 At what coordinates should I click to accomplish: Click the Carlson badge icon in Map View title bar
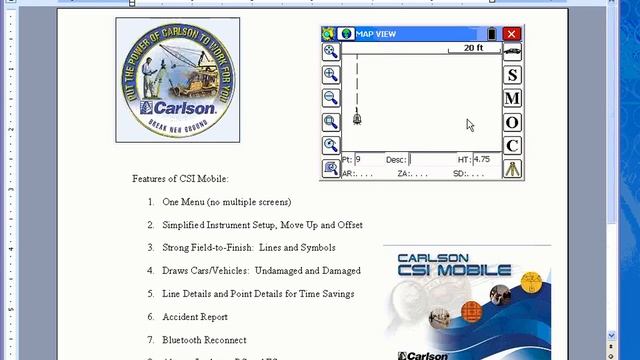point(328,33)
